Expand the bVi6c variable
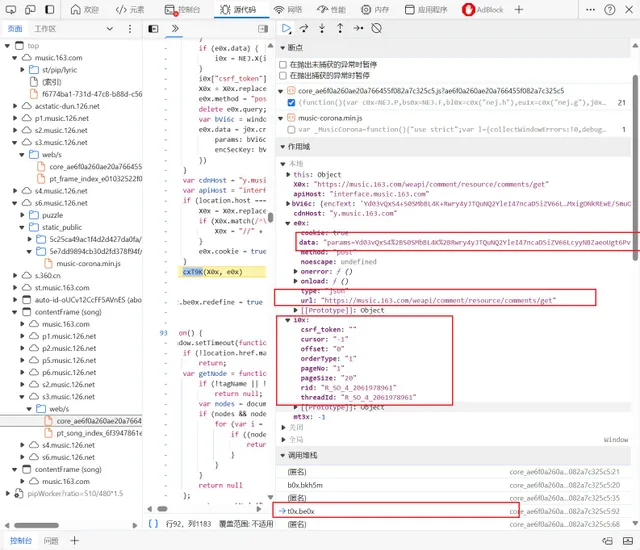The width and height of the screenshot is (640, 550). [x=289, y=204]
